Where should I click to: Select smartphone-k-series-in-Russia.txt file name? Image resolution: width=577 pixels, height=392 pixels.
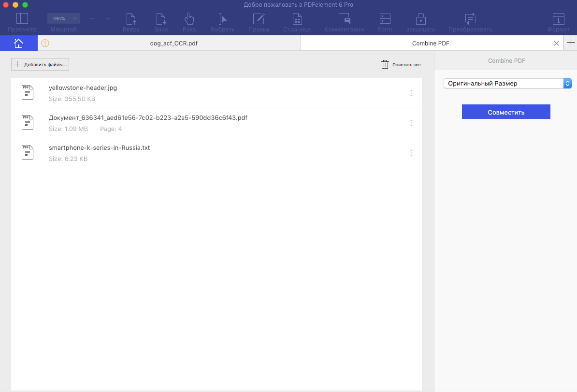100,147
